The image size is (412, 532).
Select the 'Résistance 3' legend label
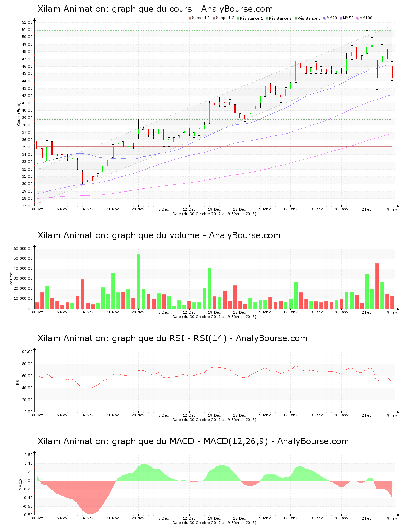coord(309,18)
